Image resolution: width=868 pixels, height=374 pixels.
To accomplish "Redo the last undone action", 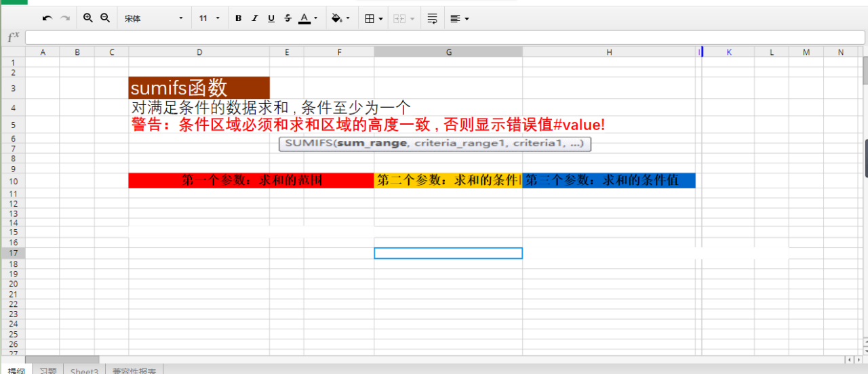I will pyautogui.click(x=65, y=18).
